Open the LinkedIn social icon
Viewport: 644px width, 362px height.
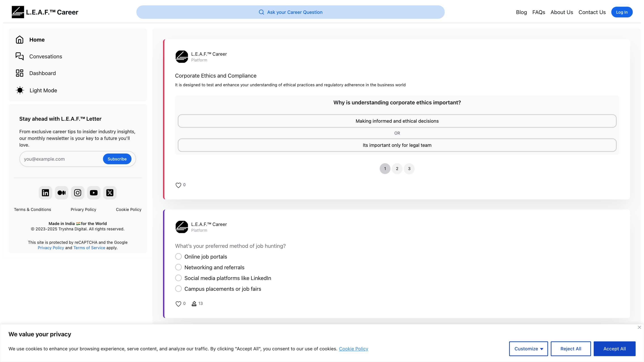[45, 193]
